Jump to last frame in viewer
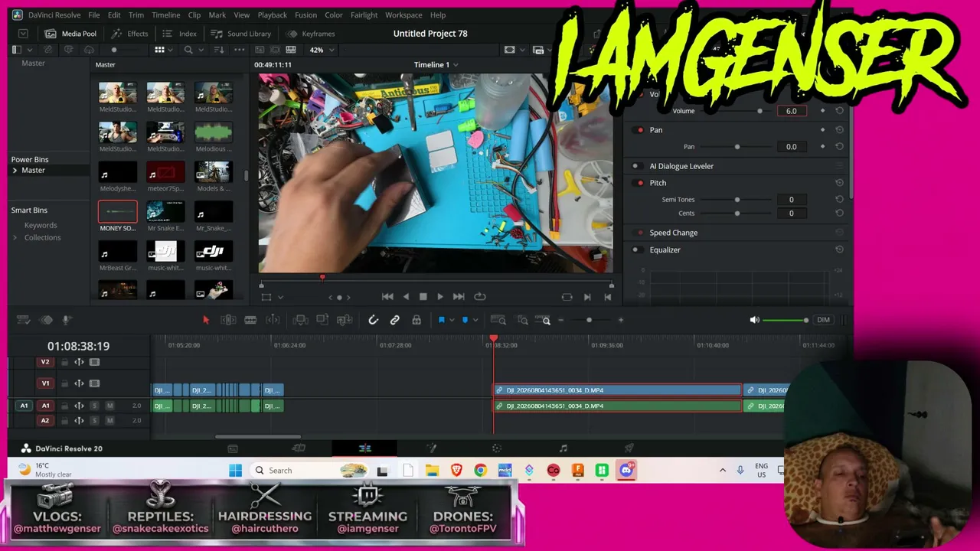The height and width of the screenshot is (551, 980). click(459, 297)
